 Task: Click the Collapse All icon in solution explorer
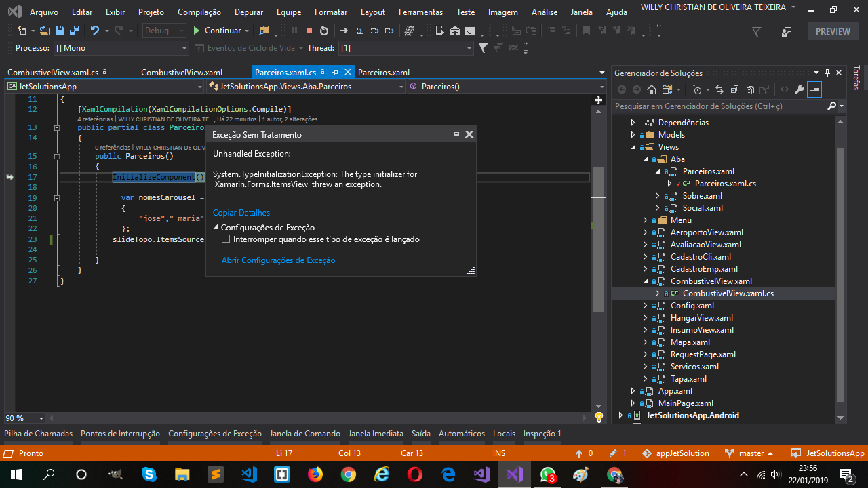(x=734, y=89)
